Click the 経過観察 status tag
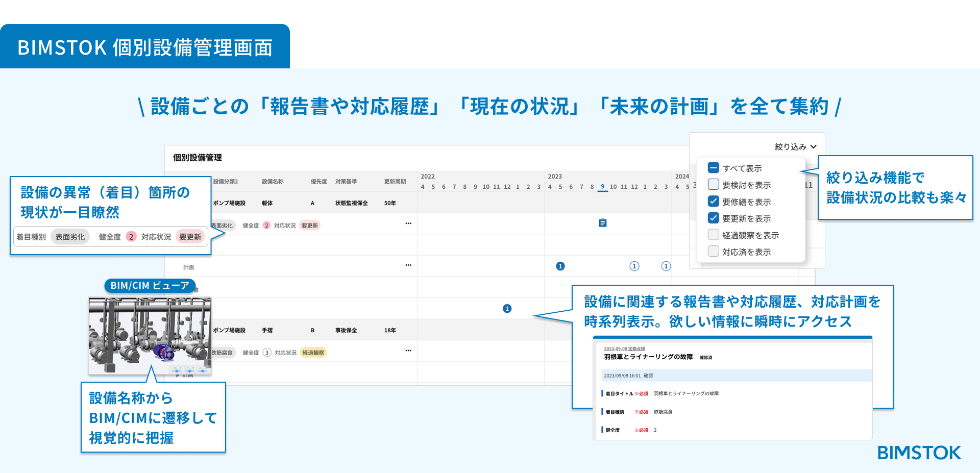 [313, 353]
